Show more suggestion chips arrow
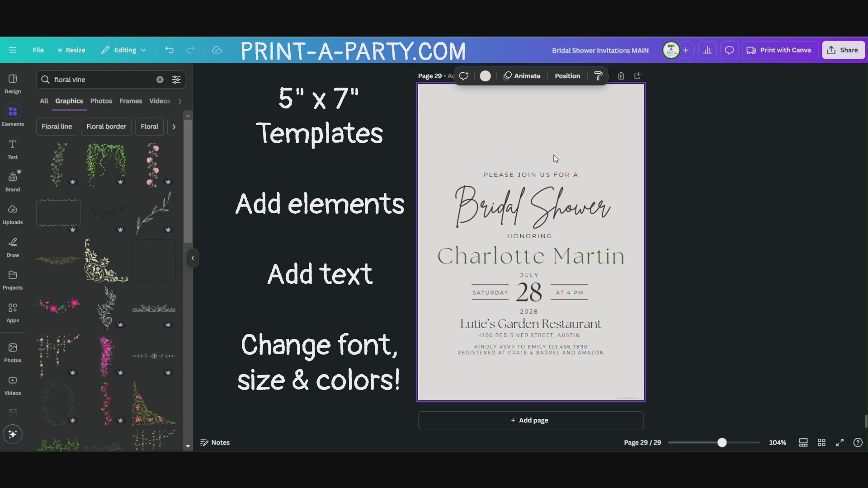868x488 pixels. [174, 127]
